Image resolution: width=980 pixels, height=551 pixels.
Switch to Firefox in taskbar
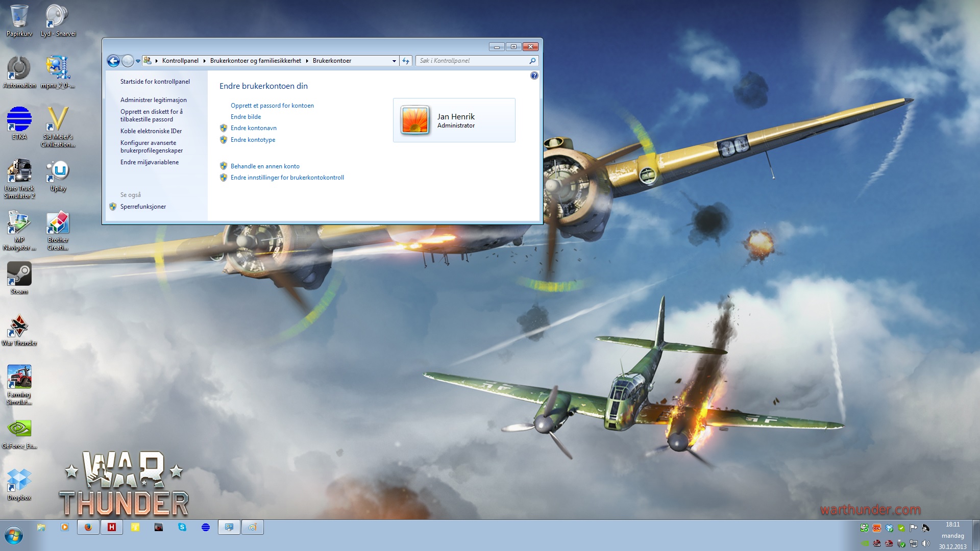coord(88,528)
